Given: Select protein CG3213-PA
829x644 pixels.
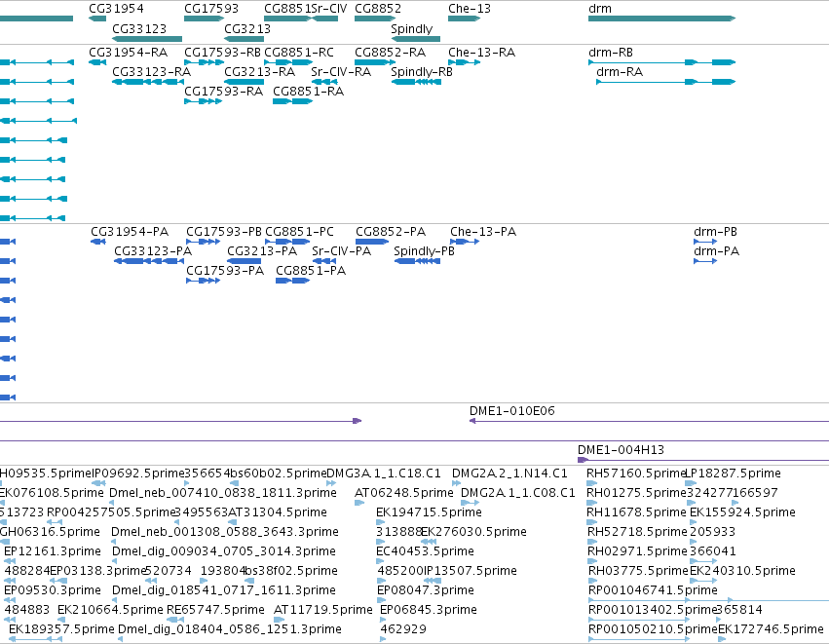Looking at the screenshot, I should [x=262, y=250].
